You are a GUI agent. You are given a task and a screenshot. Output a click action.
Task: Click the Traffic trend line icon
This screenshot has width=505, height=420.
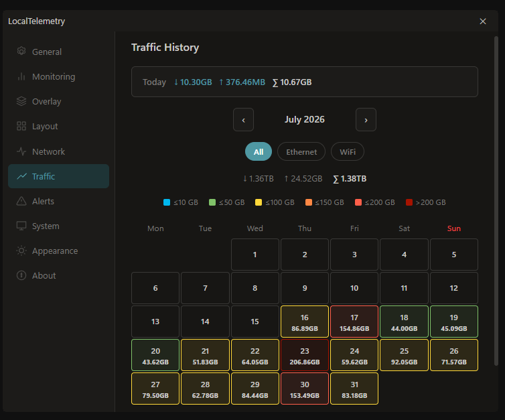point(21,176)
